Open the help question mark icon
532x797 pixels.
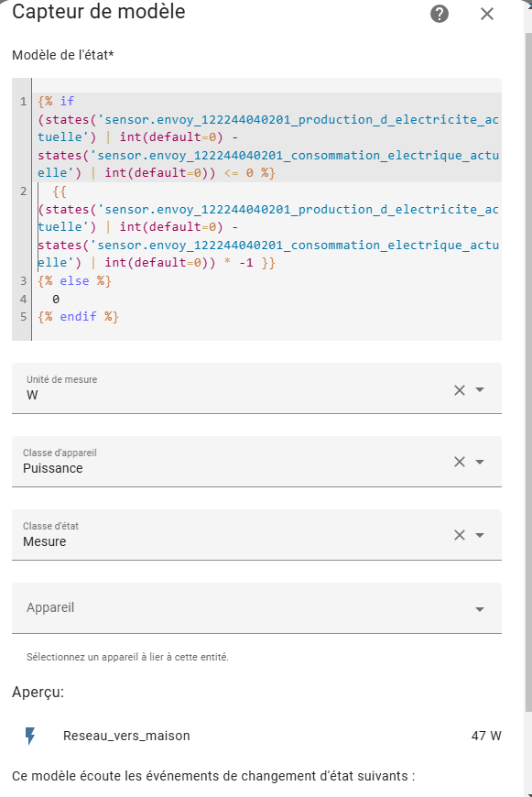440,14
